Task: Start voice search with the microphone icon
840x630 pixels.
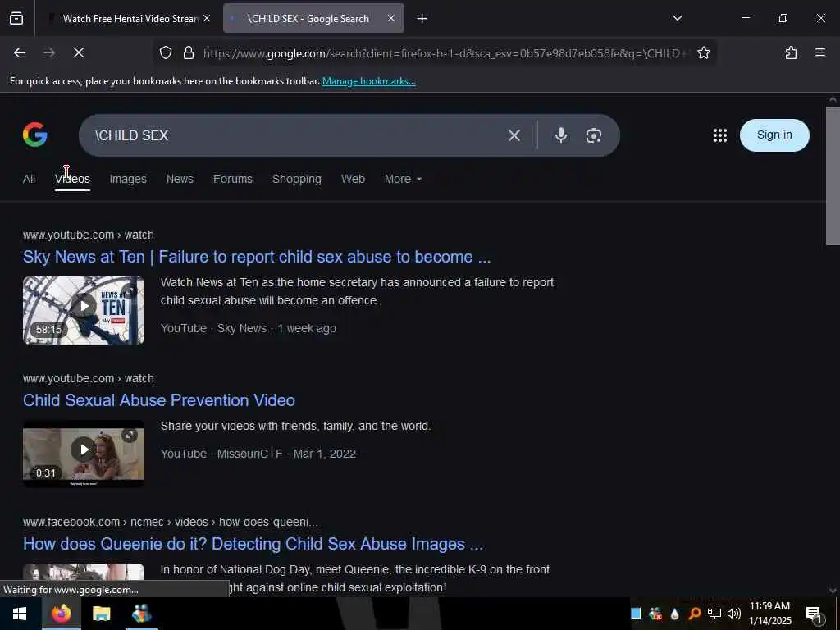Action: pos(561,135)
